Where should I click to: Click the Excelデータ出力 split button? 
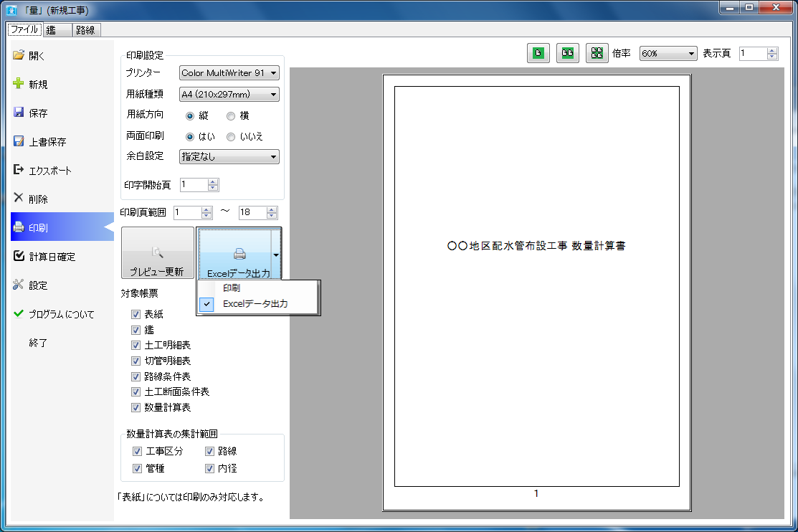pyautogui.click(x=234, y=254)
